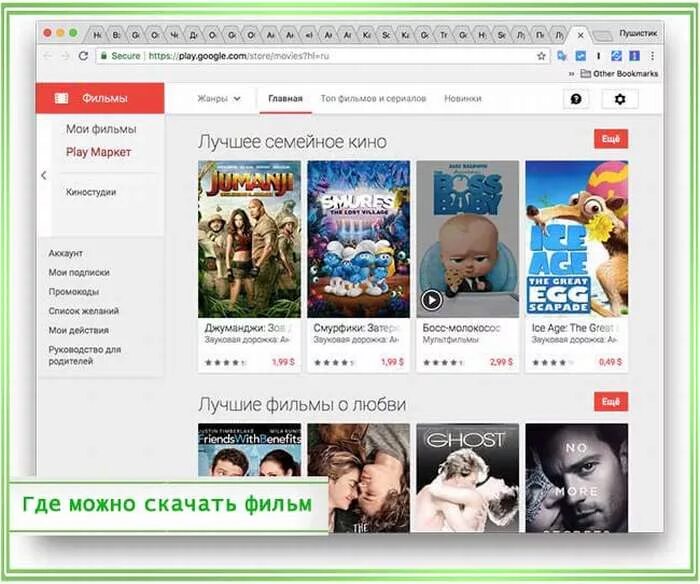Screen dimensions: 700x584
Task: Open the No More movie poster
Action: pos(577,478)
